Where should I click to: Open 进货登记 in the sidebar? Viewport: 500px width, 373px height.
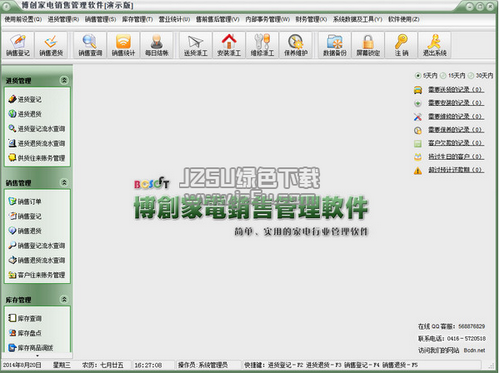click(25, 99)
